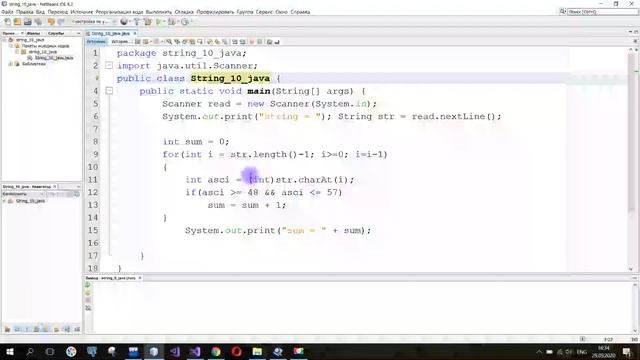Switch to the Службы panel tab
The height and width of the screenshot is (360, 640).
click(56, 33)
